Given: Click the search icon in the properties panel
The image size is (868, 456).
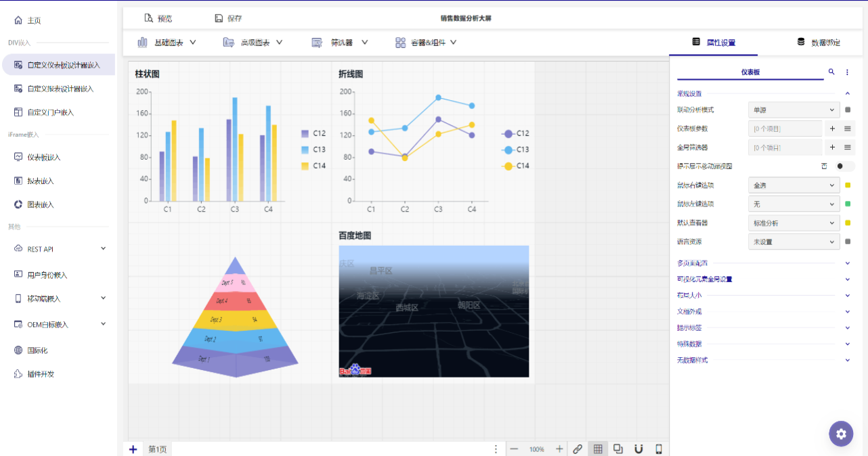Looking at the screenshot, I should coord(831,72).
